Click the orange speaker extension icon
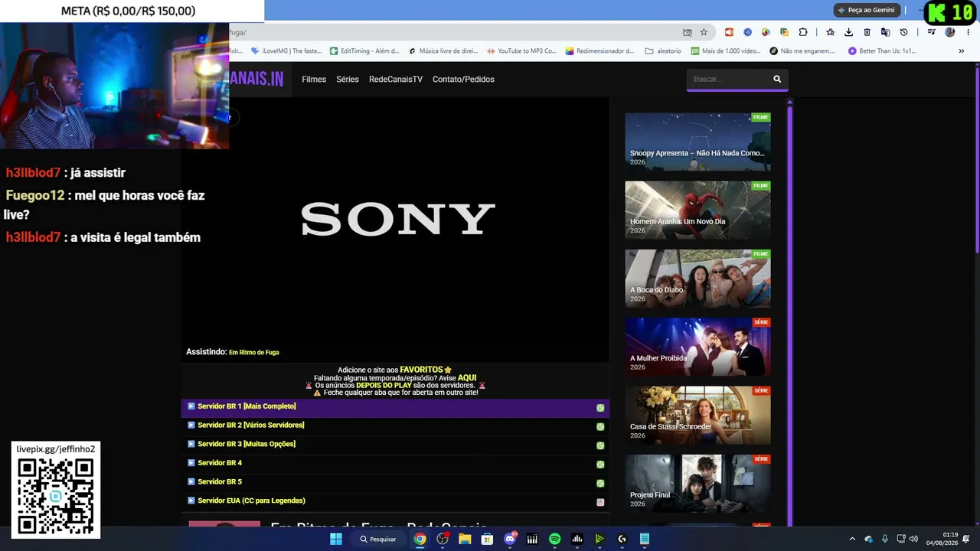 click(729, 32)
